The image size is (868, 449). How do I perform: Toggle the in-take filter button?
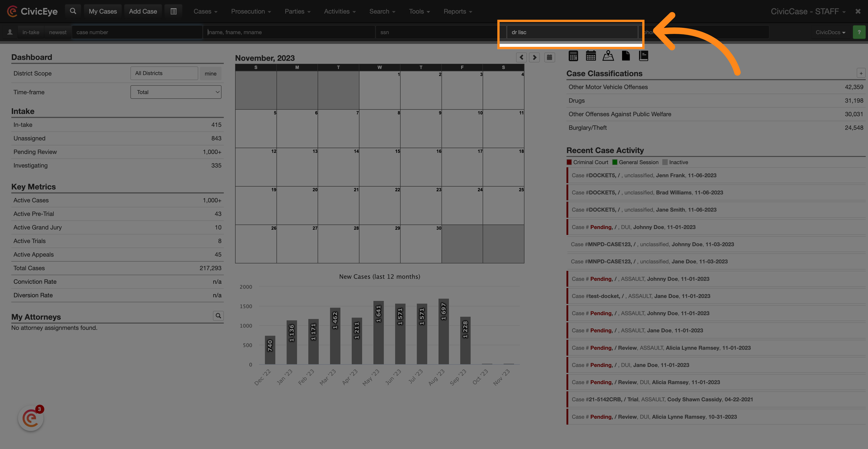(31, 32)
